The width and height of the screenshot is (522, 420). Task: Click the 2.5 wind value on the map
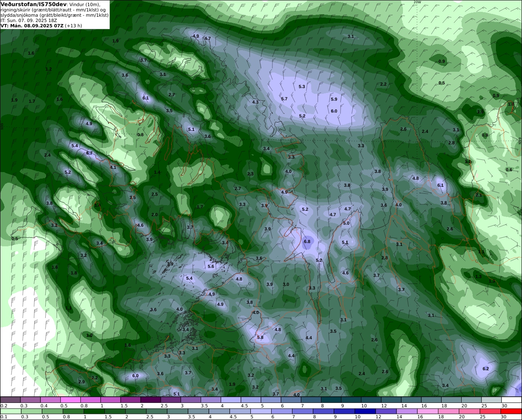pyautogui.click(x=155, y=194)
